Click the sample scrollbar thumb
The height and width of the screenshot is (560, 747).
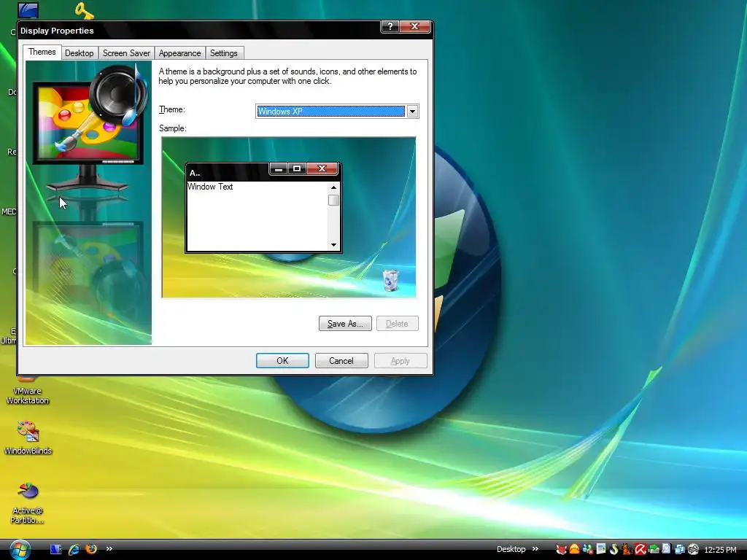pyautogui.click(x=333, y=200)
